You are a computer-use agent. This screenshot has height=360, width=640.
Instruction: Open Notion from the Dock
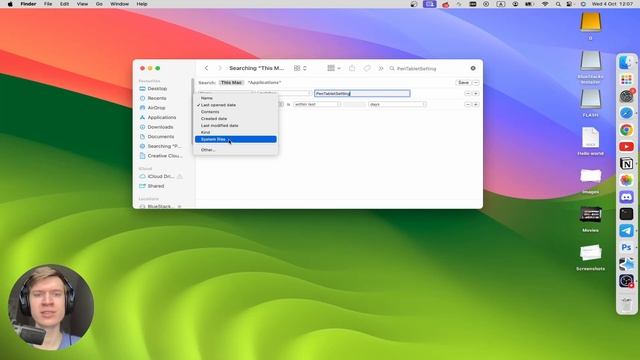[626, 163]
